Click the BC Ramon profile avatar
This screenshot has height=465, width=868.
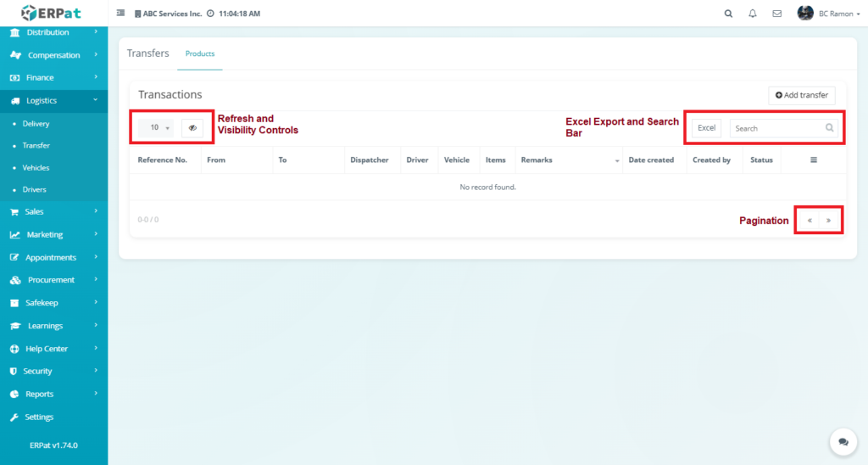click(805, 14)
